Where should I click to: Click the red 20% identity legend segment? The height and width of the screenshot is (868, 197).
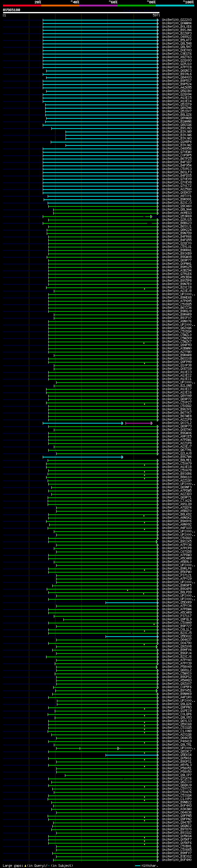click(x=22, y=6)
